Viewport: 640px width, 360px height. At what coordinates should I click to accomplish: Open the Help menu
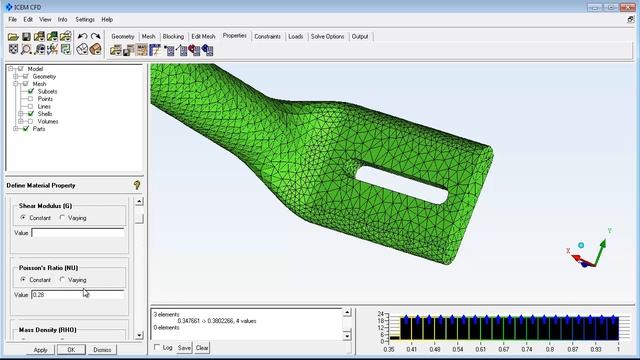[x=107, y=19]
